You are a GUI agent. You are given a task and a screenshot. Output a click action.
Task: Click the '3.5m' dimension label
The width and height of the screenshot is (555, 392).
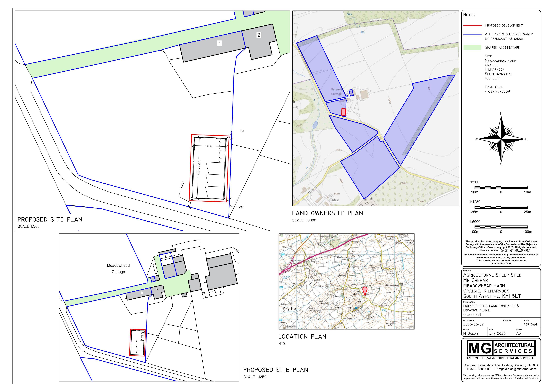[x=182, y=185]
